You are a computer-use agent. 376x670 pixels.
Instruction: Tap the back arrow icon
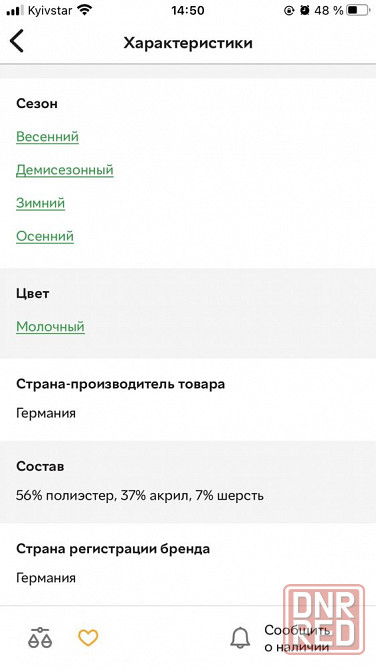(x=17, y=41)
